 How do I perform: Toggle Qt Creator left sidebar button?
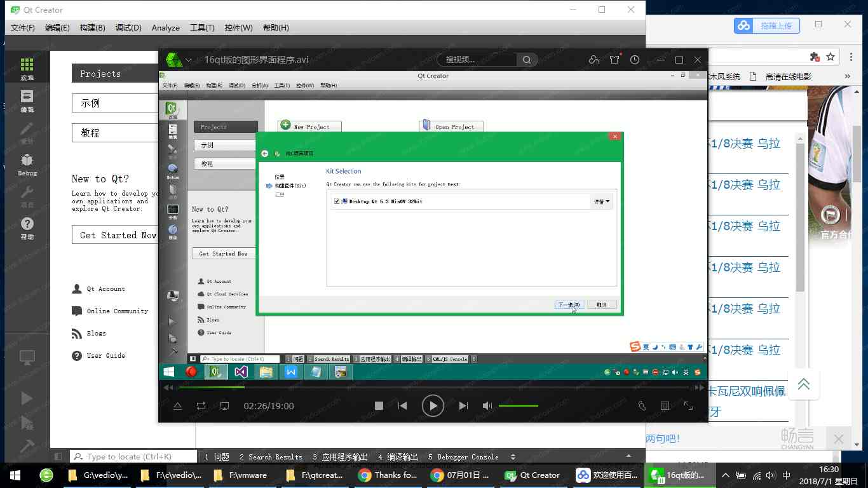[x=58, y=456]
